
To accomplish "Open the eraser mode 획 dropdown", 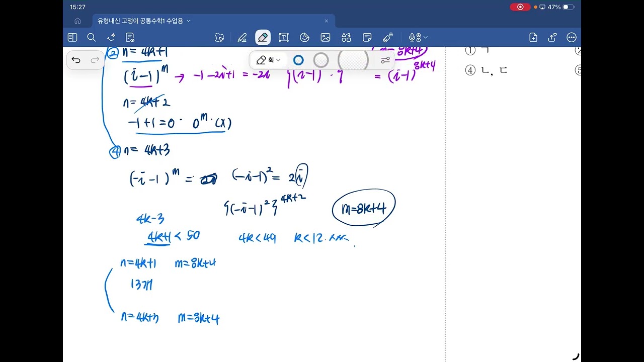I will pos(268,60).
